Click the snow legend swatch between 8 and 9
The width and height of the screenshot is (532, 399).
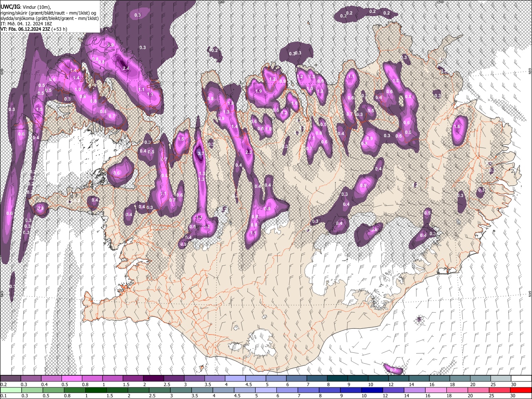pos(337,379)
